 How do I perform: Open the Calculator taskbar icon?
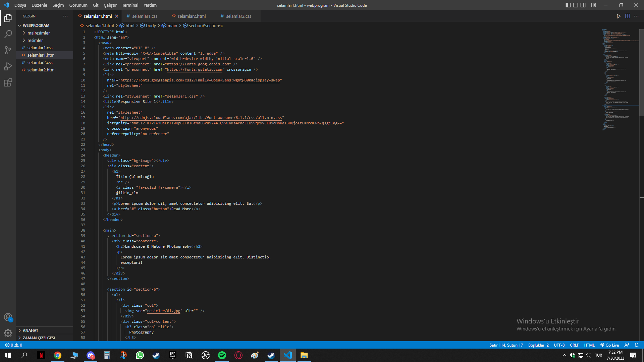(x=107, y=355)
